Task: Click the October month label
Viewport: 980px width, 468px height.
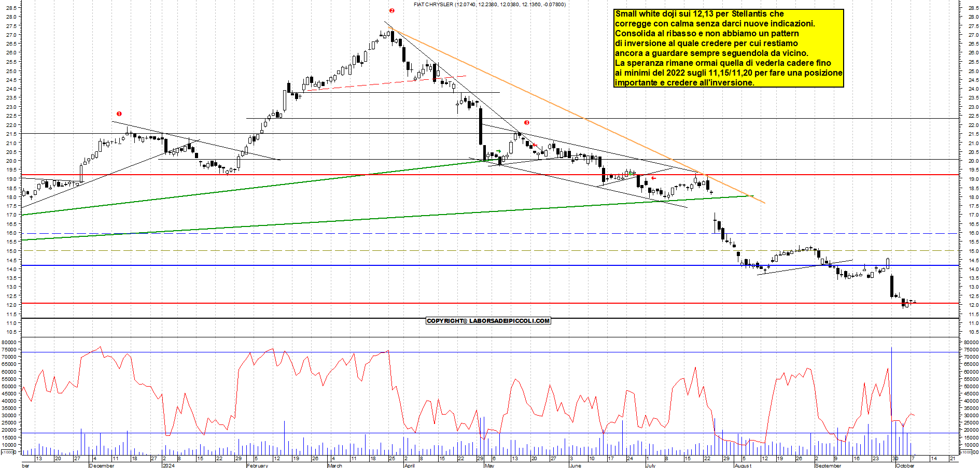Action: (905, 465)
